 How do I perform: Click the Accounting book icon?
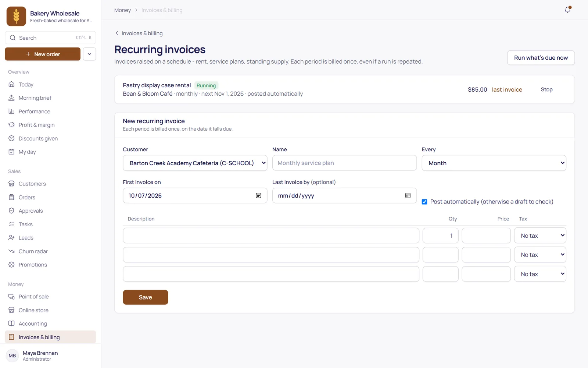11,323
